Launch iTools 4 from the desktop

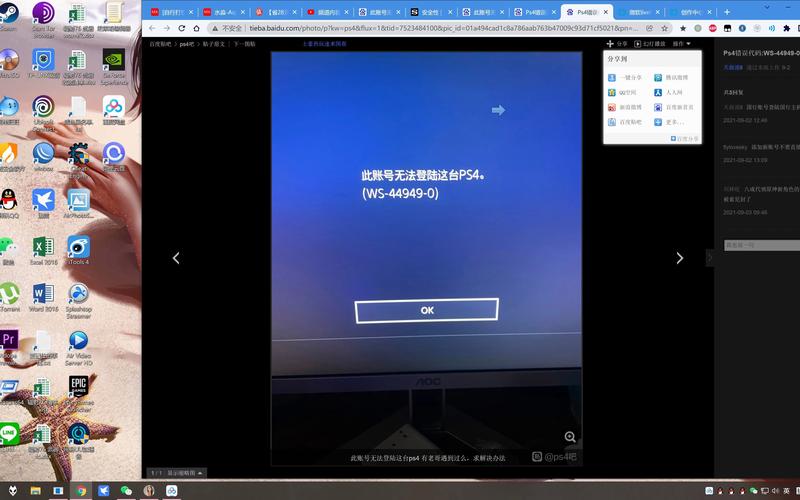[78, 248]
